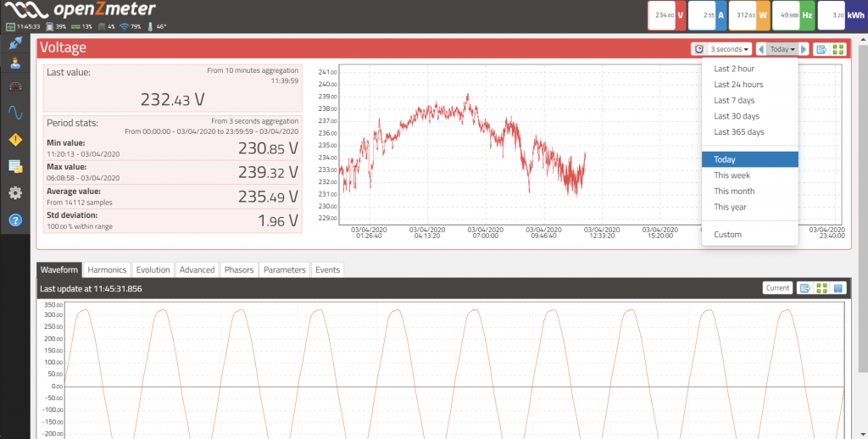Open the blue help question mark icon
868x439 pixels.
point(15,220)
